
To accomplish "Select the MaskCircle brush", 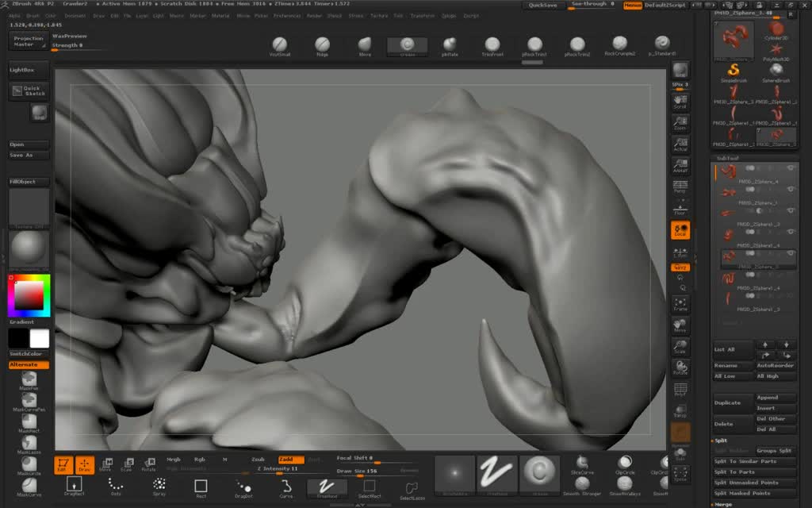I will 29,466.
